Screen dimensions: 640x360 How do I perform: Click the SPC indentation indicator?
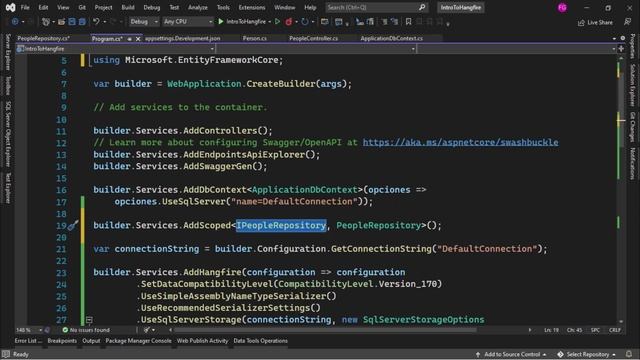[595, 330]
